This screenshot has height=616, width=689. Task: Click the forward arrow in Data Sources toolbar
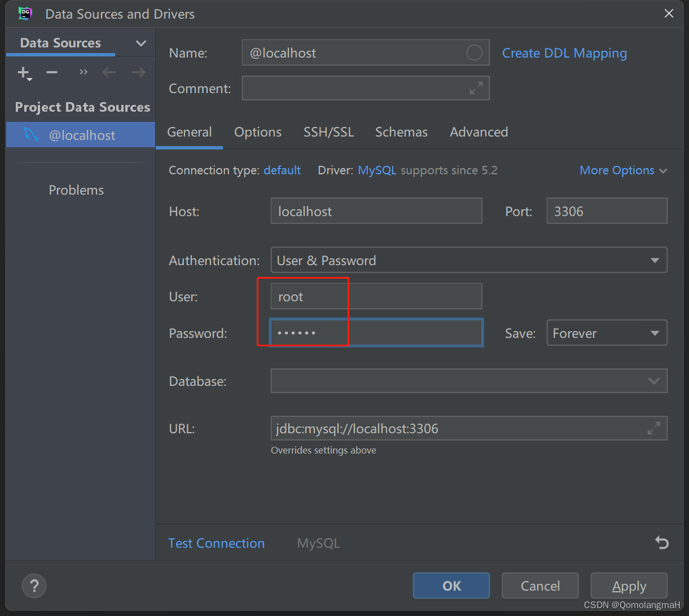138,72
